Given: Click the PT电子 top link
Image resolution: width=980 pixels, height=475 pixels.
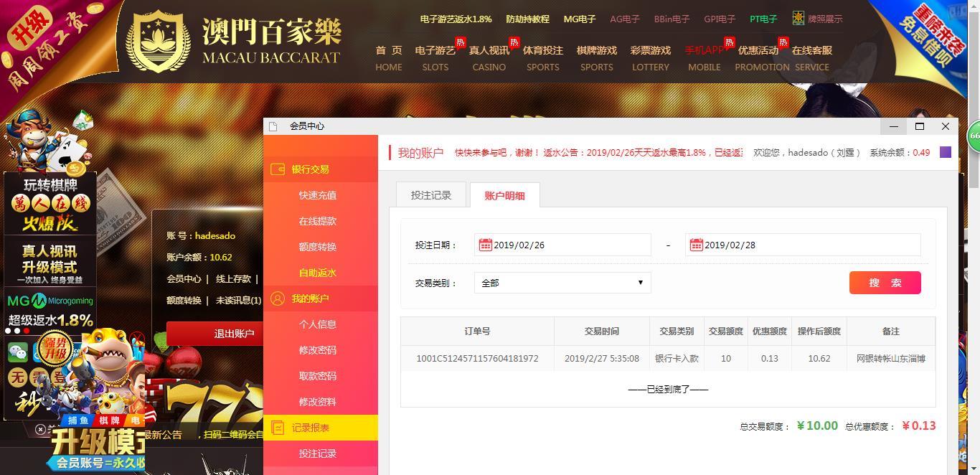Looking at the screenshot, I should (x=763, y=19).
